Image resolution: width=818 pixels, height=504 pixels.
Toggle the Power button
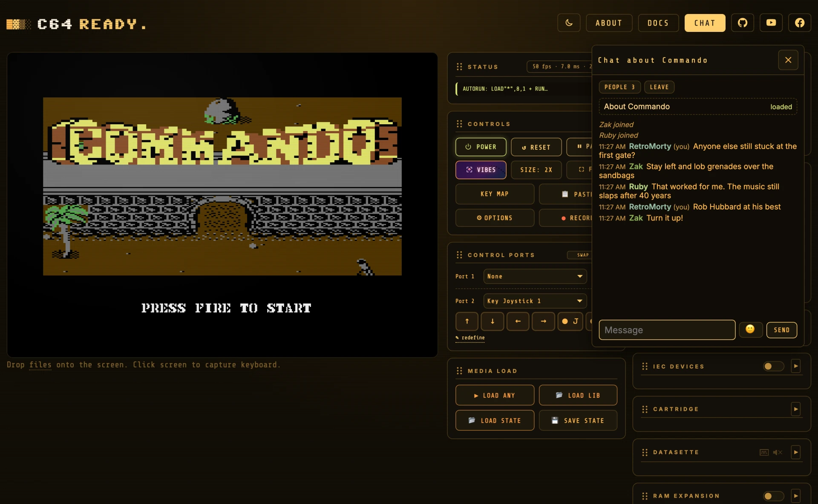[481, 147]
